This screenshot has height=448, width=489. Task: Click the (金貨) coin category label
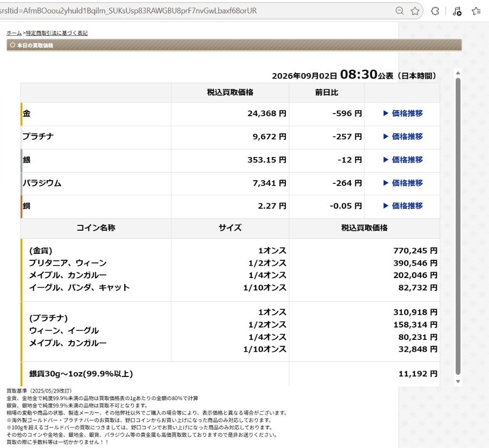click(41, 251)
